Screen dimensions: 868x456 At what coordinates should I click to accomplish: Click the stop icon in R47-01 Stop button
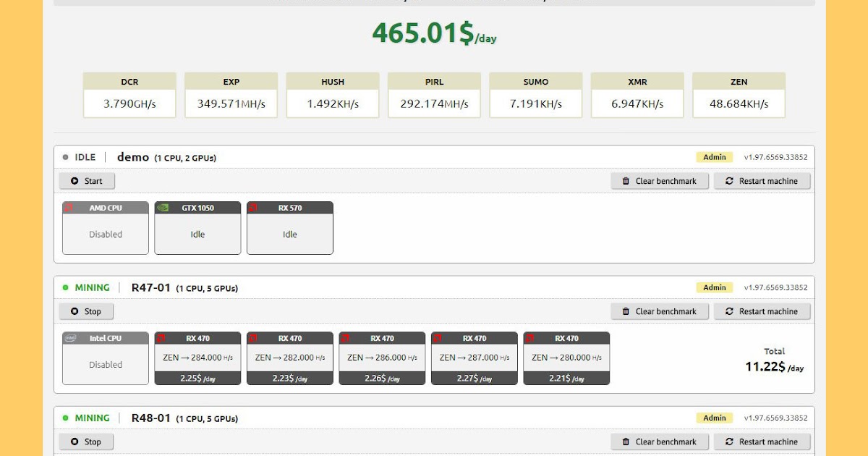click(x=74, y=311)
